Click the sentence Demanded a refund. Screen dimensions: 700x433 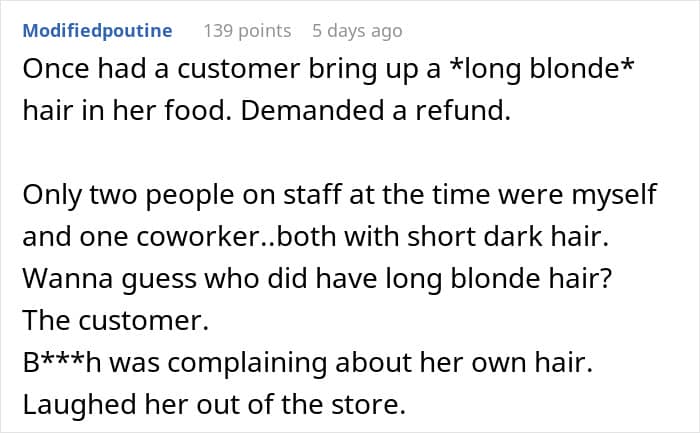pyautogui.click(x=375, y=111)
